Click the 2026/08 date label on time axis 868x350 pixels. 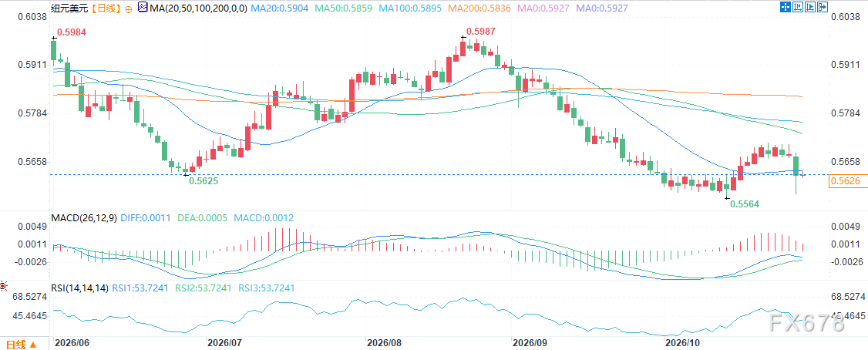[x=384, y=343]
